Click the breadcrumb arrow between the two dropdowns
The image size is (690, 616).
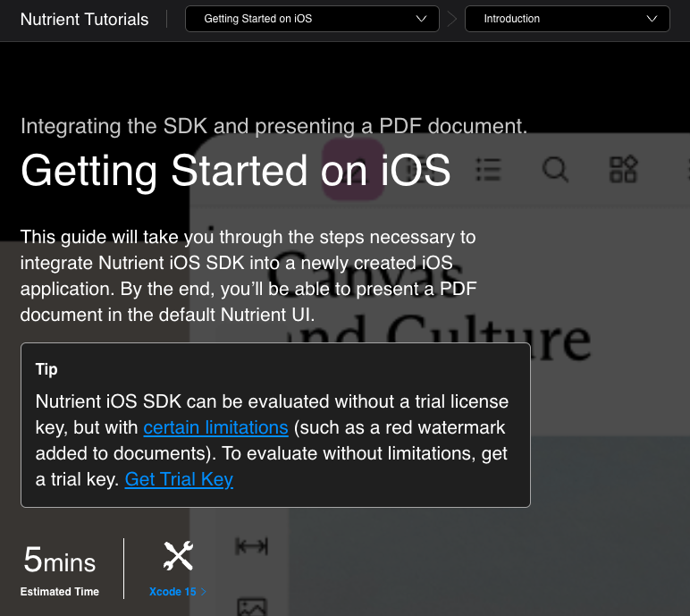[x=452, y=19]
